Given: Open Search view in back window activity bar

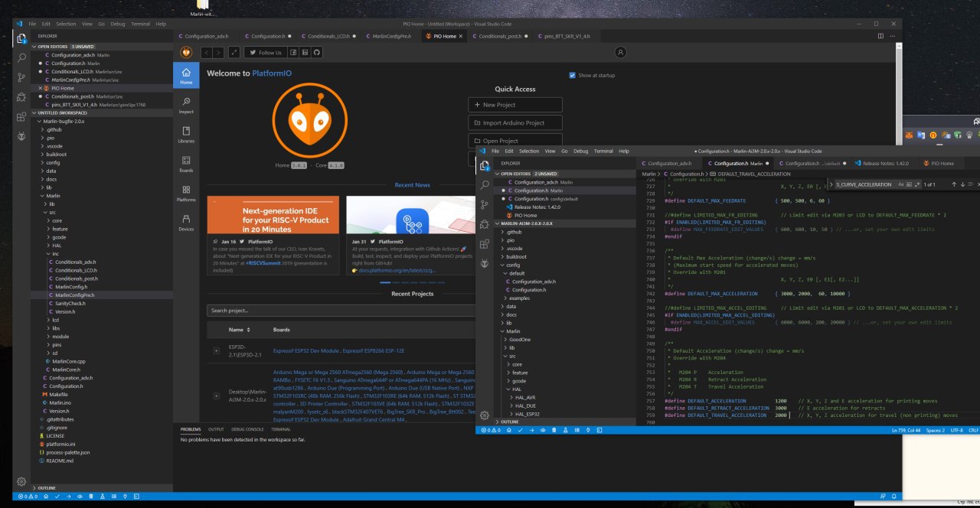Looking at the screenshot, I should (x=21, y=57).
